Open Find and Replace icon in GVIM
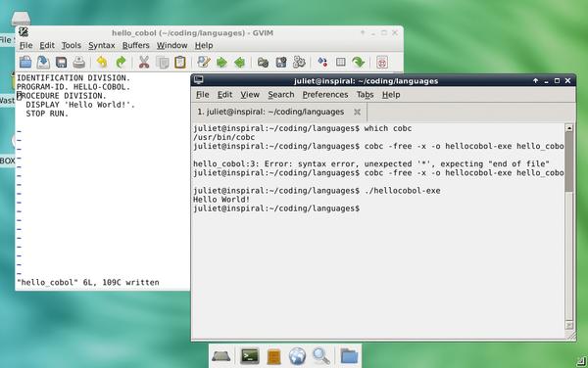 pos(204,62)
